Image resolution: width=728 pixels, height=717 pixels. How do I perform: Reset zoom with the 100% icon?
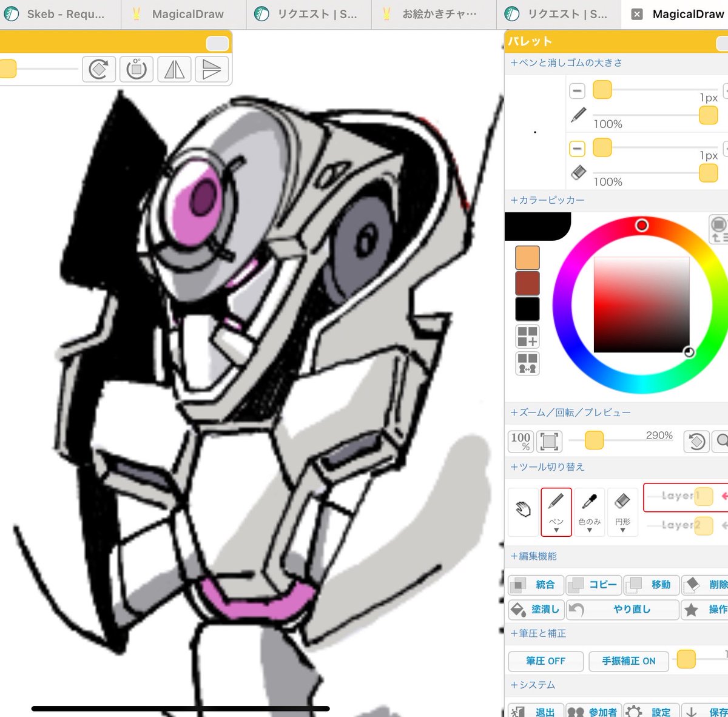(521, 441)
